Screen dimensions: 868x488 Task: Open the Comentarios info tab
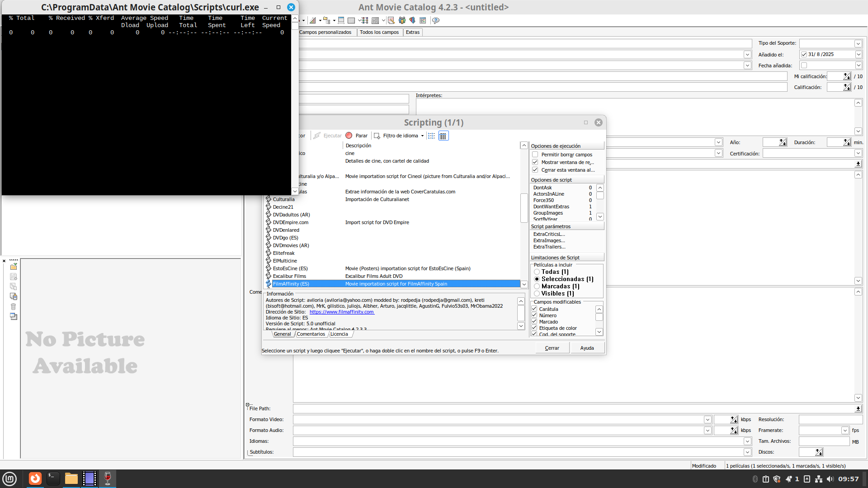tap(311, 334)
